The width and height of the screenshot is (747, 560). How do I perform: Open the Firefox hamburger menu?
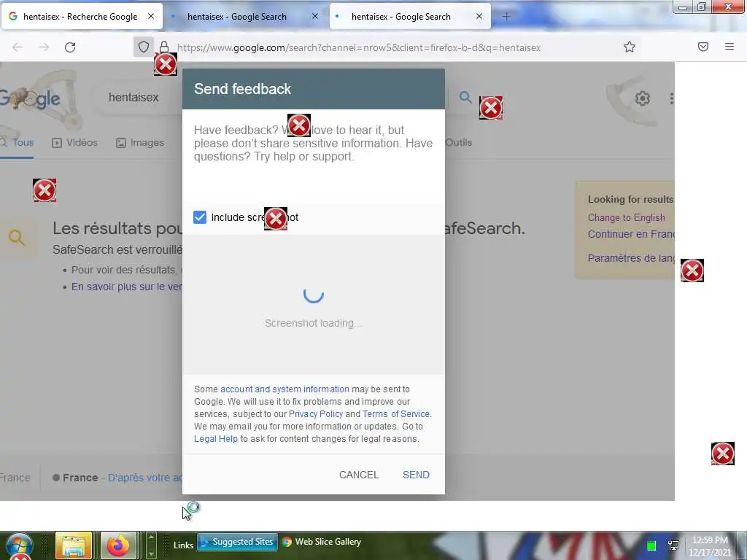click(x=729, y=47)
